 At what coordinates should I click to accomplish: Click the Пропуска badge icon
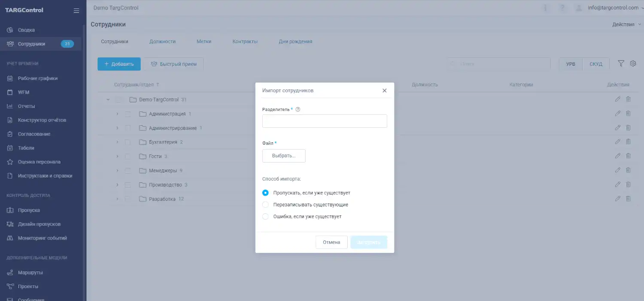click(10, 210)
